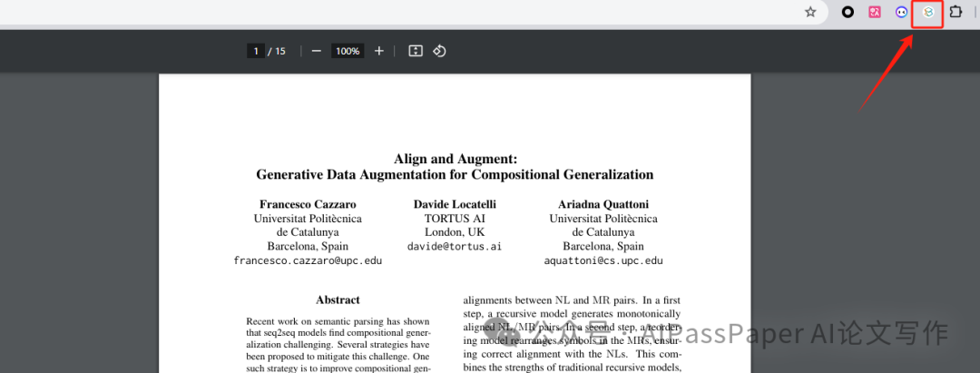This screenshot has width=980, height=373.
Task: Click author name Ariadna Quattoni
Action: coord(603,204)
